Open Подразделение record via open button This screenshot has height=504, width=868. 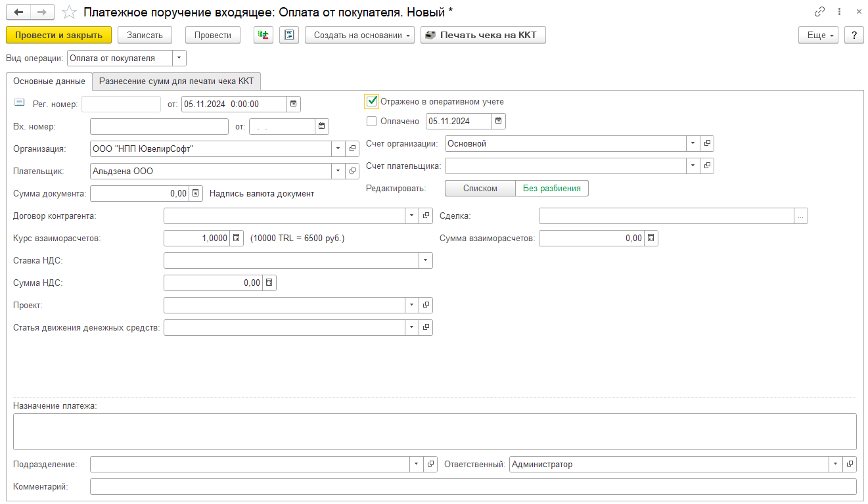[x=430, y=464]
